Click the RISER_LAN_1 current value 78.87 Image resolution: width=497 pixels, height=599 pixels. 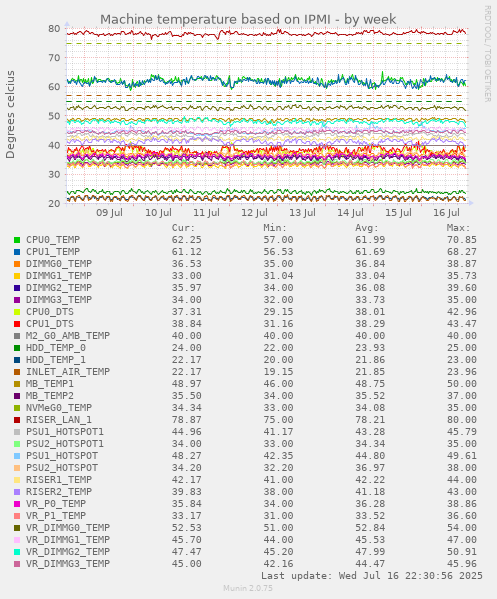coord(186,420)
